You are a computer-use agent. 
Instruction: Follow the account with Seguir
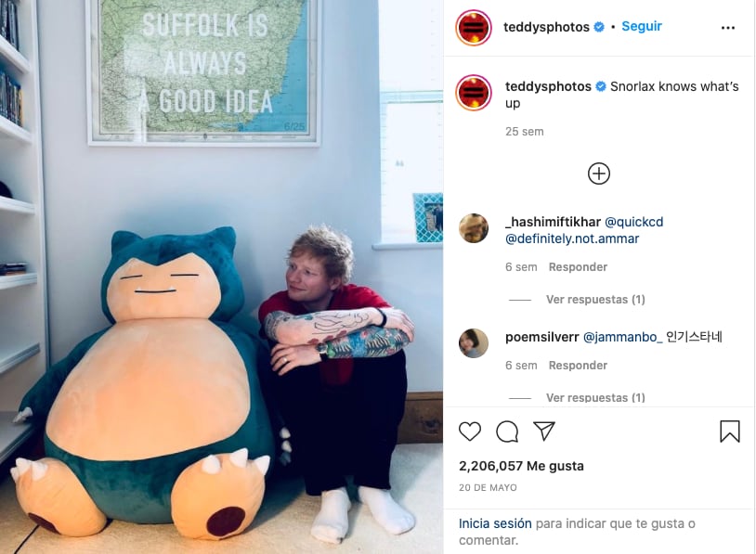point(642,26)
